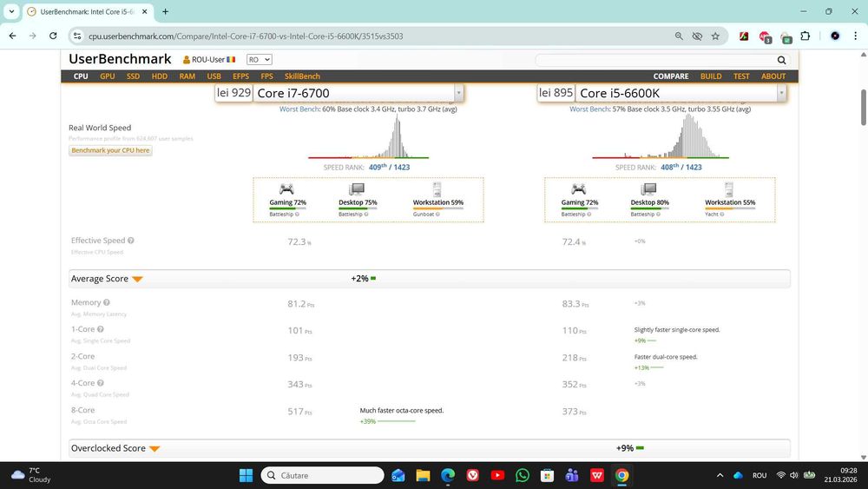Image resolution: width=868 pixels, height=489 pixels.
Task: Click the info icon next to Gunboat
Action: coord(437,215)
